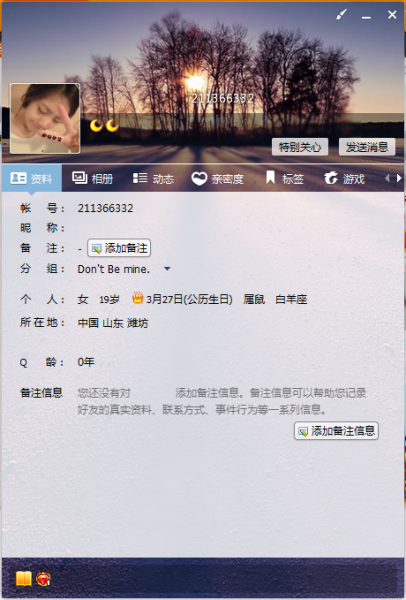Click the 添加备注 button
406x600 pixels.
coord(119,248)
